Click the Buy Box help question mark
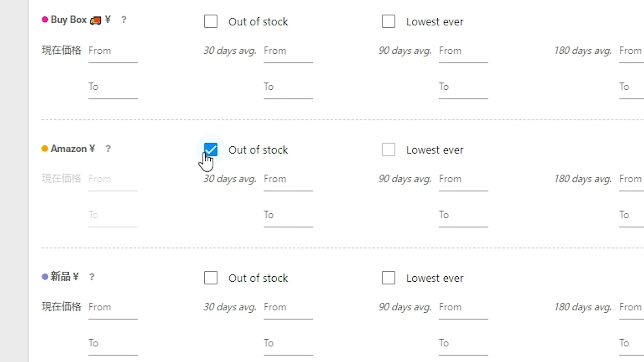Screen dimensions: 644x362 pos(124,20)
